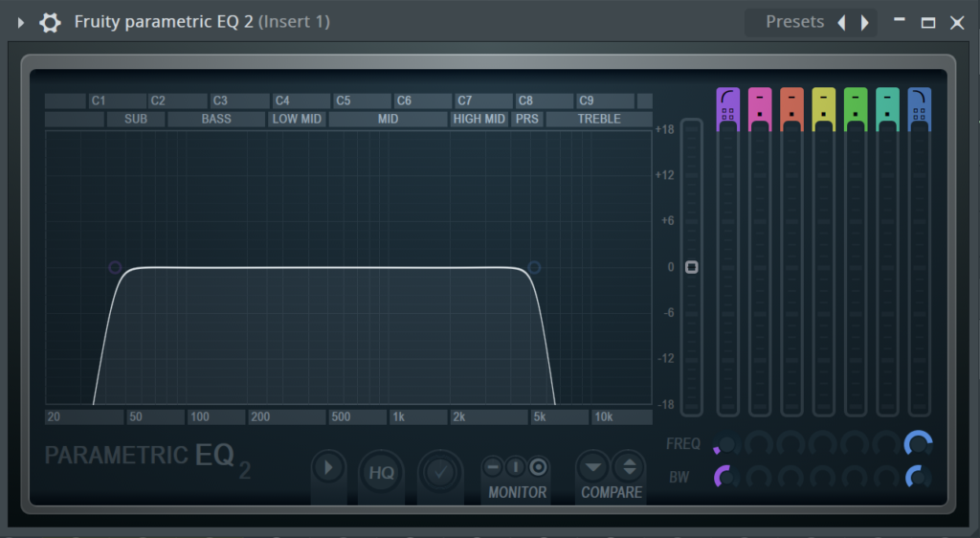Image resolution: width=980 pixels, height=538 pixels.
Task: Click the main level slider handle at 0
Action: (x=691, y=267)
